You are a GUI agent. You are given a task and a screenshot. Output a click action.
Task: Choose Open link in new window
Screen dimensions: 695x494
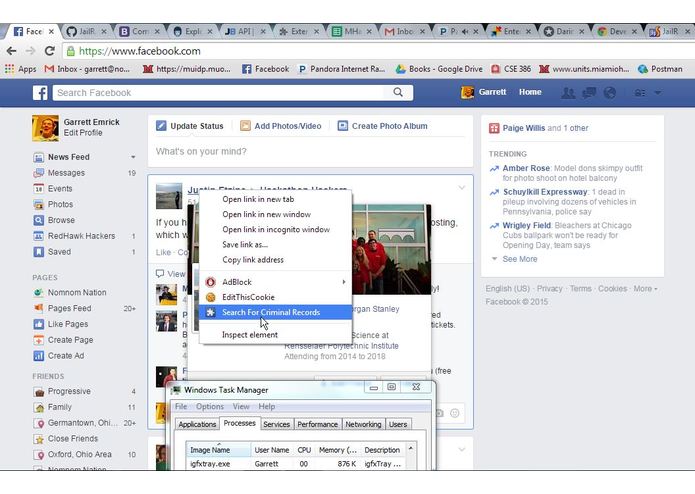point(275,214)
